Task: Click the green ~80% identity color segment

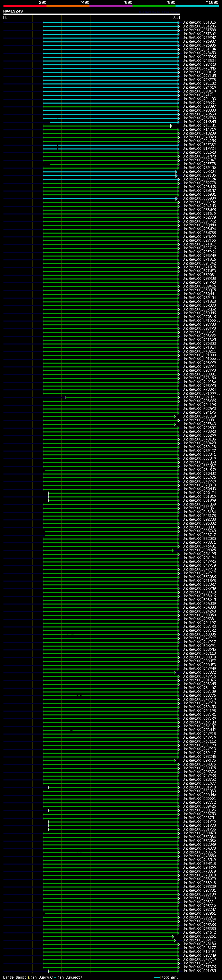Action: click(154, 6)
